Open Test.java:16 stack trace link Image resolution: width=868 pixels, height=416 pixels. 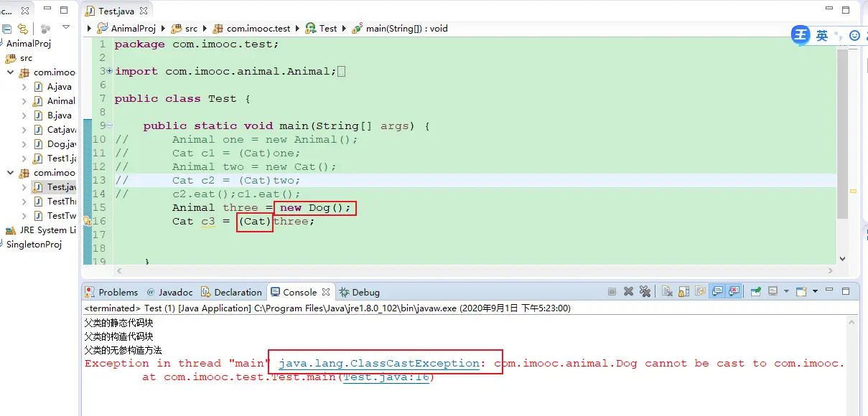[x=386, y=377]
